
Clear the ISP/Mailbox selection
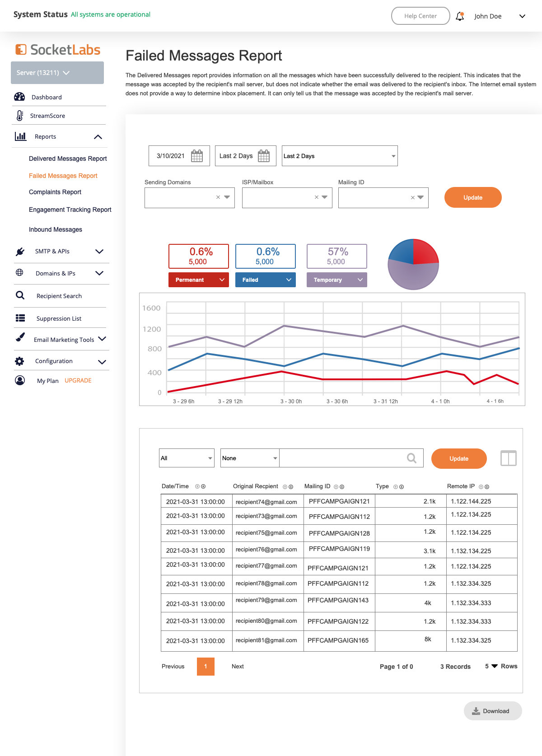tap(317, 197)
